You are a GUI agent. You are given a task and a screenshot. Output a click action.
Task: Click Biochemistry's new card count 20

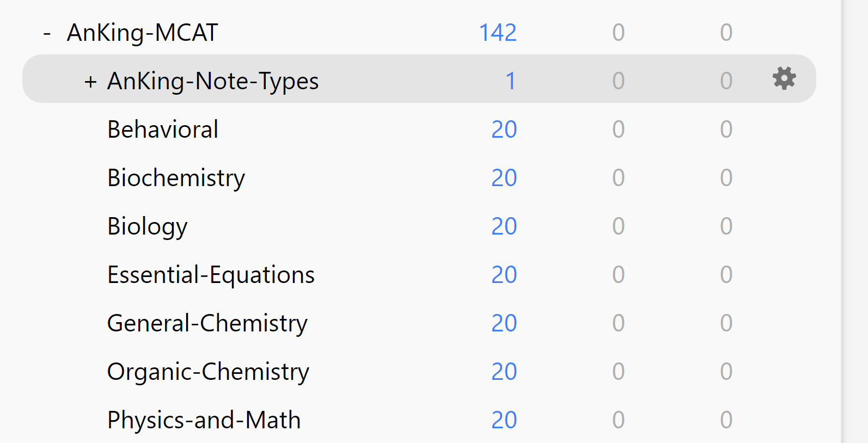pyautogui.click(x=504, y=178)
